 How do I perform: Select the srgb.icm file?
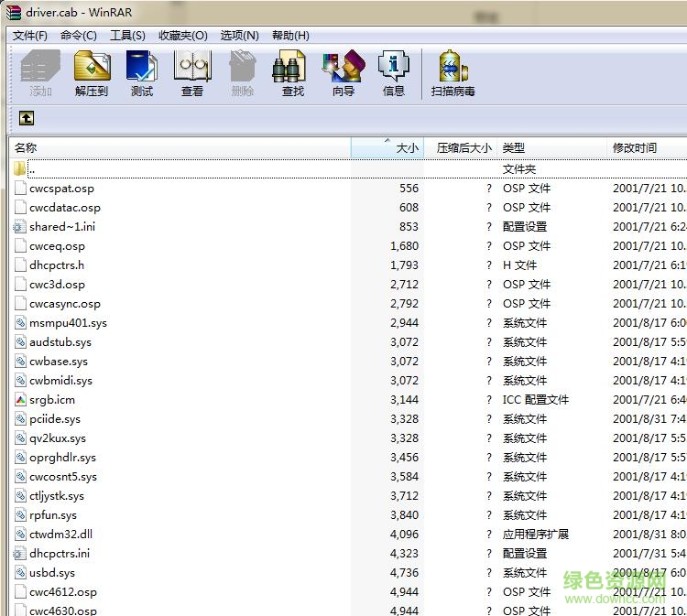(52, 400)
